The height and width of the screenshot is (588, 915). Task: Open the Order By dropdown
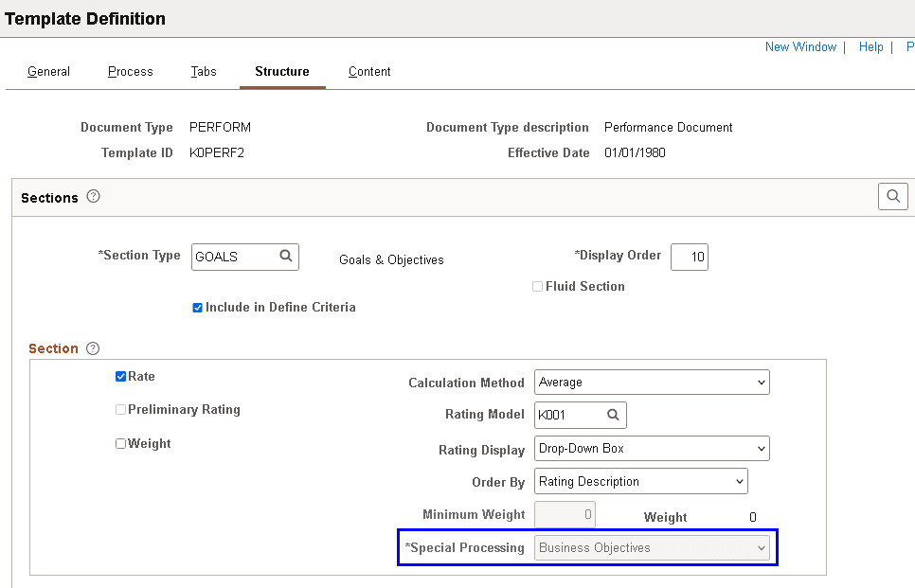739,481
